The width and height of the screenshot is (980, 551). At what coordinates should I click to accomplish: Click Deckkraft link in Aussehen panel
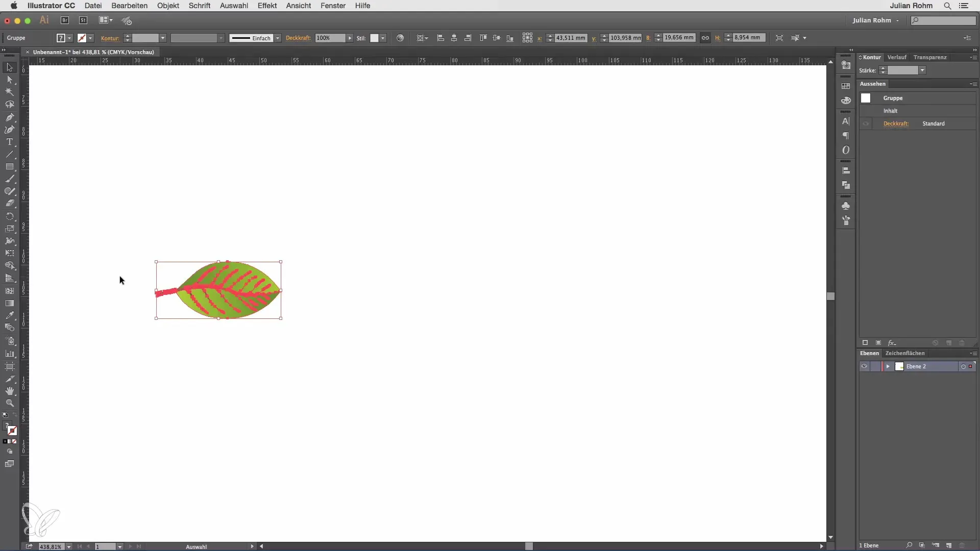point(896,123)
